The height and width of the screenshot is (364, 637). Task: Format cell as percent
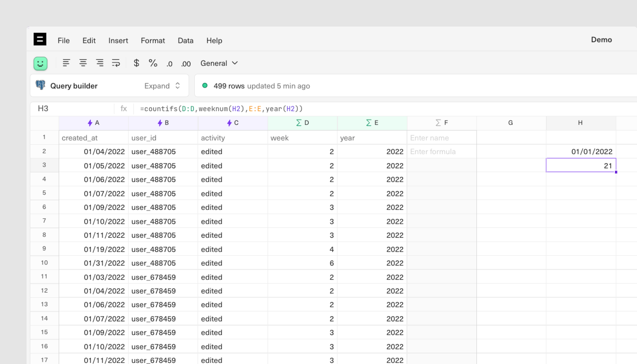point(153,63)
